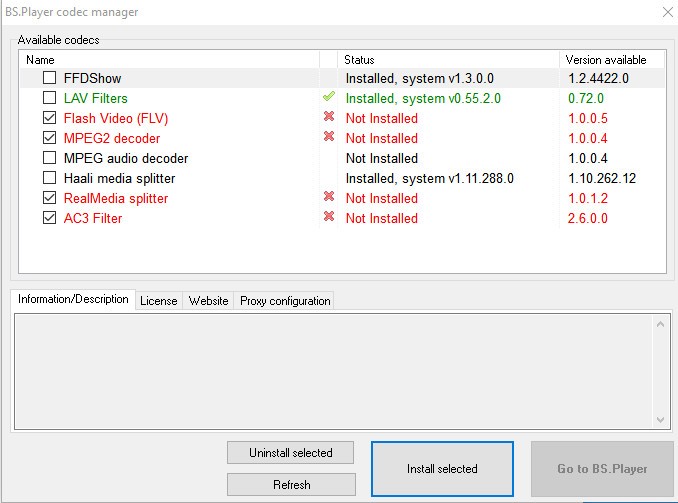Click version 1.0.0.5 for Flash Video
Screen dimensions: 678x503
click(x=588, y=118)
